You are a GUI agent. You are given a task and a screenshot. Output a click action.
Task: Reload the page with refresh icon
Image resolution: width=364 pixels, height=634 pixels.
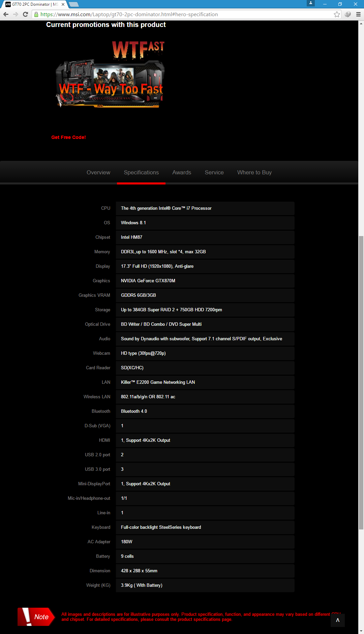(x=25, y=14)
